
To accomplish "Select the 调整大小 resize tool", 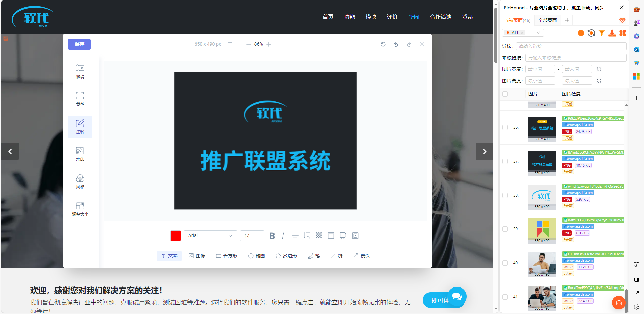I will click(x=80, y=209).
